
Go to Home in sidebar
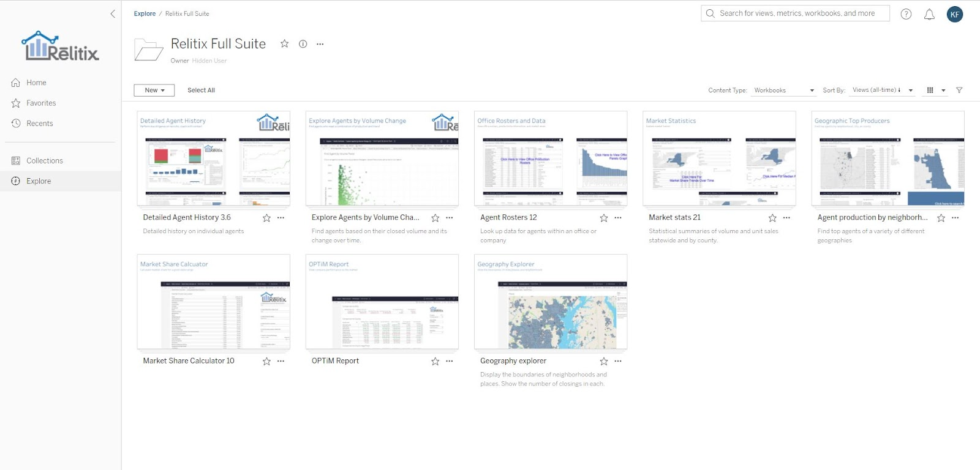(x=36, y=83)
